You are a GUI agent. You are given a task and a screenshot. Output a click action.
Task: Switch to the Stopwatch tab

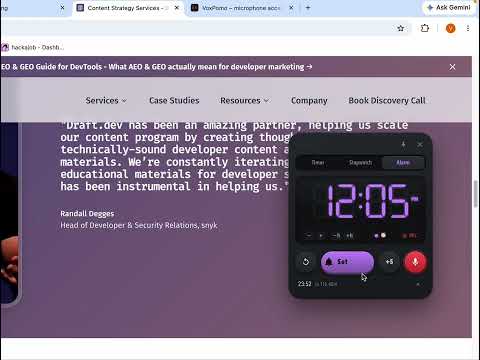360,163
